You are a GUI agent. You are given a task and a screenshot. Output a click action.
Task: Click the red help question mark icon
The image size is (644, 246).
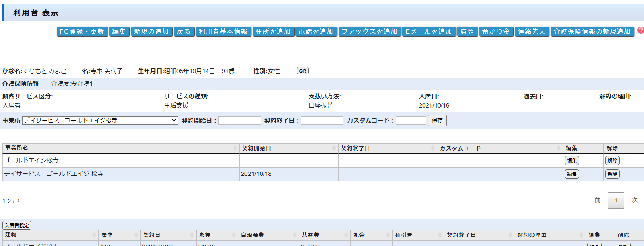pyautogui.click(x=640, y=30)
